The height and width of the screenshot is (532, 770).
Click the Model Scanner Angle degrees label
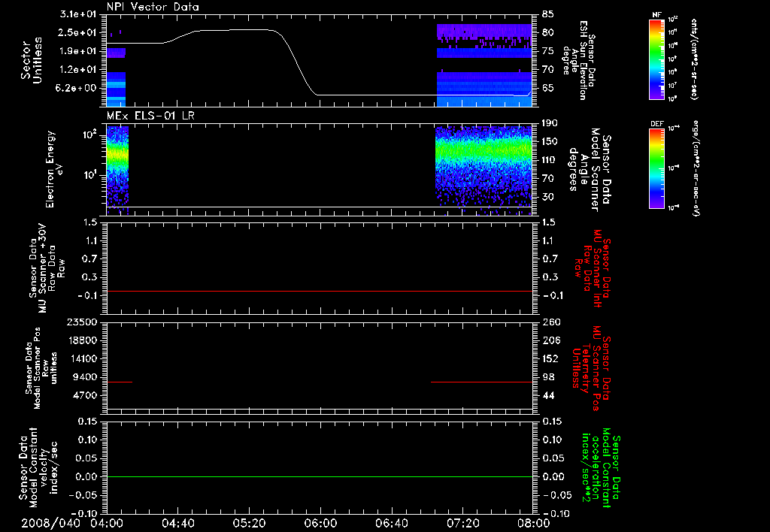tap(590, 169)
